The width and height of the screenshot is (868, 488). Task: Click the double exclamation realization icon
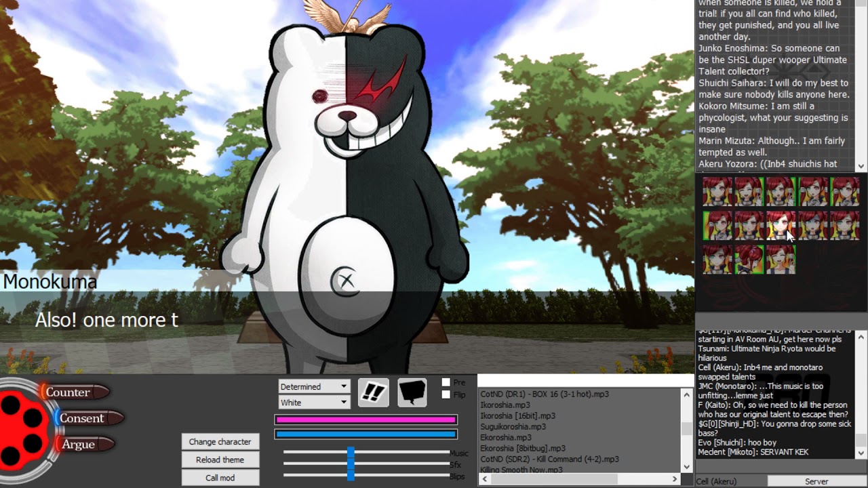(374, 393)
